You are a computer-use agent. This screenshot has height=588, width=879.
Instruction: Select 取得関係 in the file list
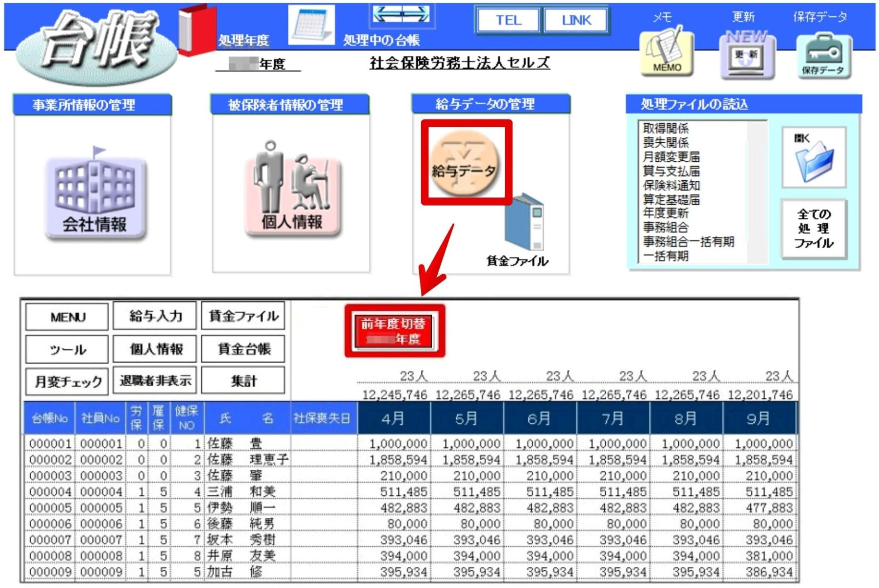pos(665,128)
